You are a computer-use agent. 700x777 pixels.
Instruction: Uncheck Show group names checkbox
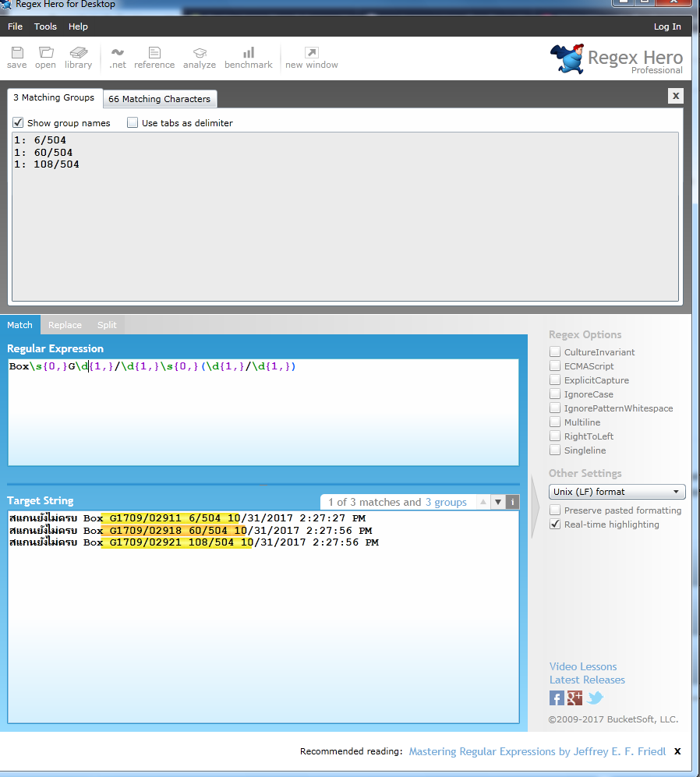[x=19, y=123]
